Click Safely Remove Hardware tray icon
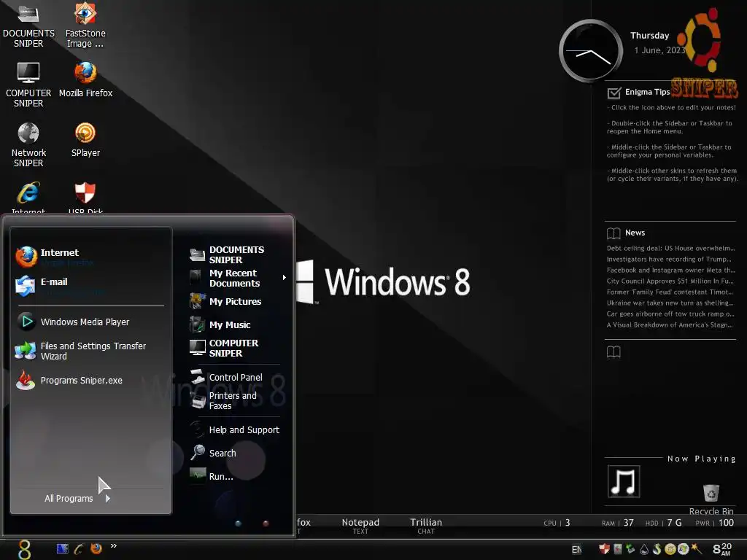This screenshot has width=747, height=560. (630, 549)
